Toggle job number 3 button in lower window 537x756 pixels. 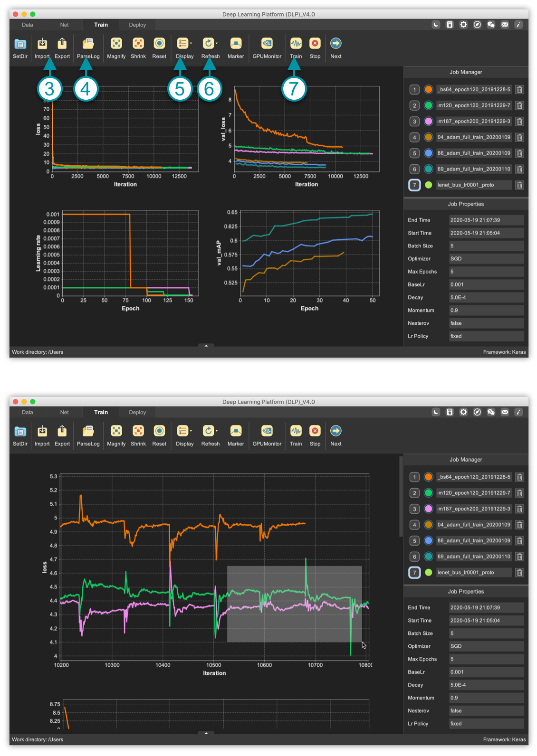[414, 509]
